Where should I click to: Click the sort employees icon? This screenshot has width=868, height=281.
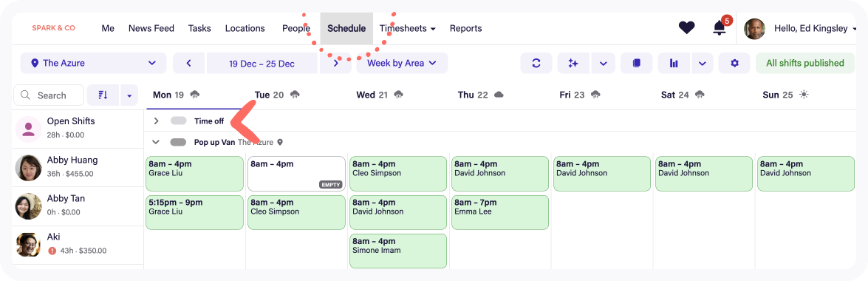pos(103,95)
